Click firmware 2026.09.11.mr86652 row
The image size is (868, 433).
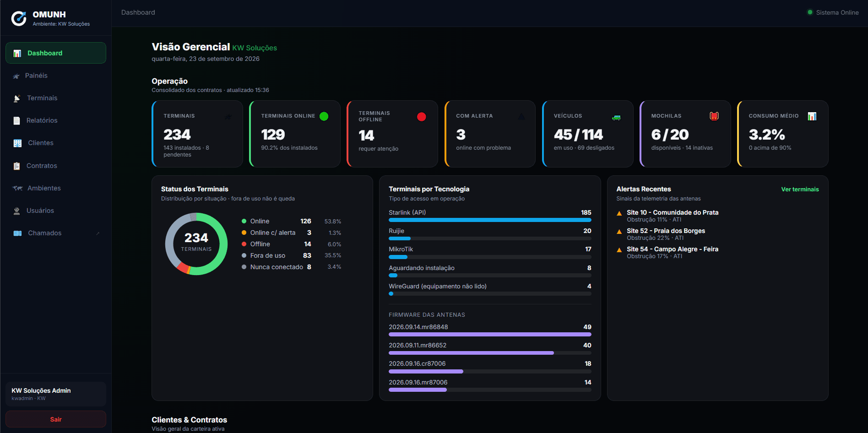[x=490, y=348]
